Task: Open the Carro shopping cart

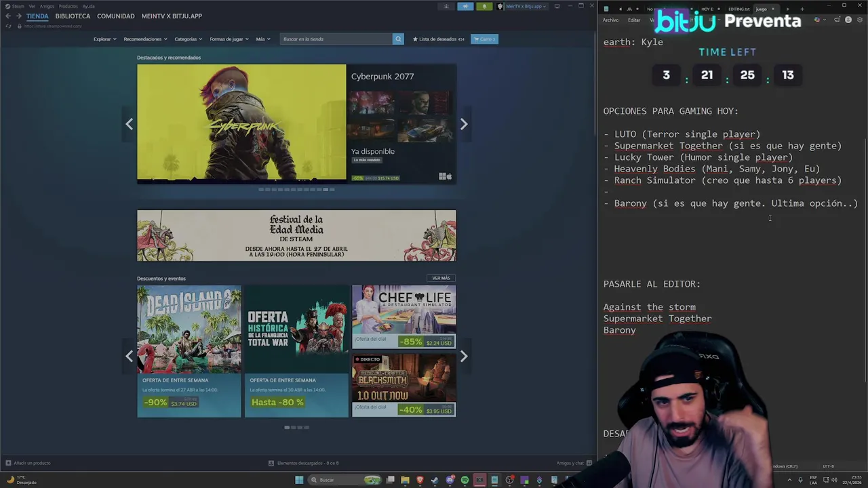Action: (x=484, y=39)
